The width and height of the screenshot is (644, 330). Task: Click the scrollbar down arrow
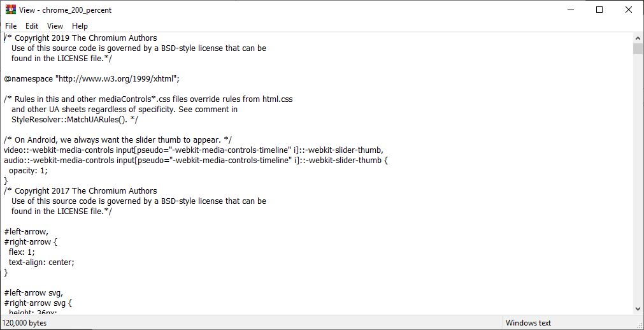click(638, 309)
